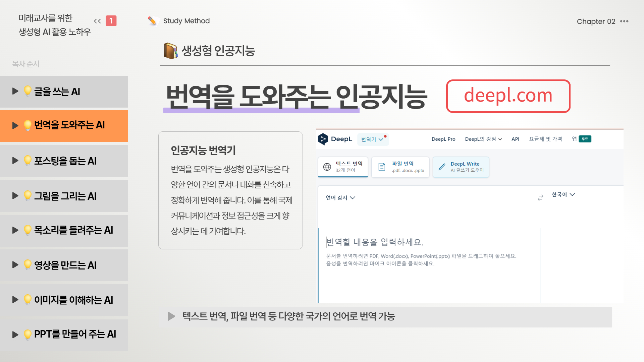Click the lightbulb icon of PPT를 만들어 주는 AI
644x362 pixels.
click(x=28, y=334)
